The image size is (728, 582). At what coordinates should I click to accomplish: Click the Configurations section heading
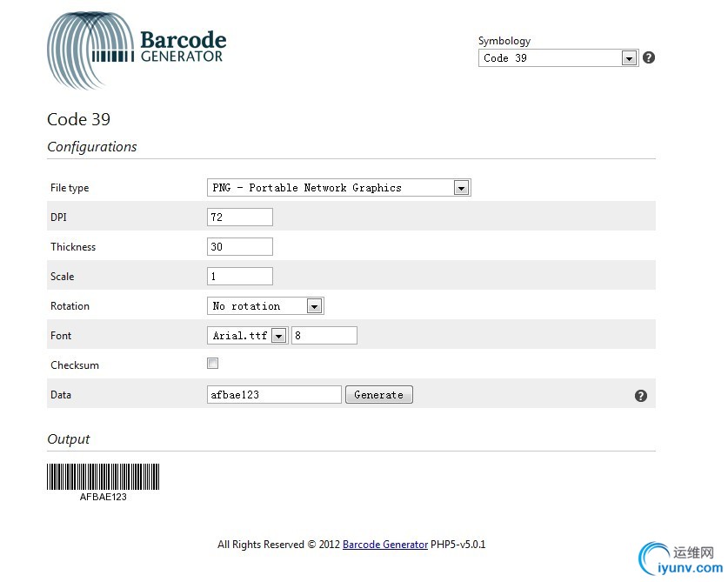click(92, 147)
